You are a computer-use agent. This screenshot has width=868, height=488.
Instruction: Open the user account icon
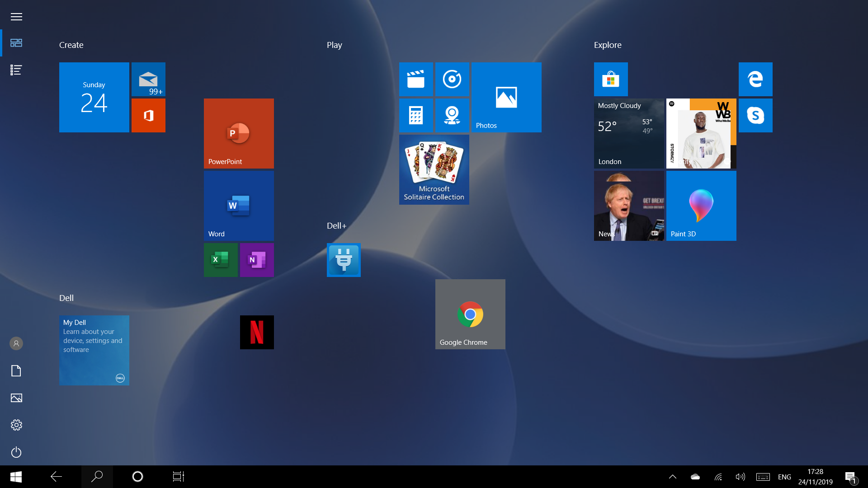tap(16, 343)
